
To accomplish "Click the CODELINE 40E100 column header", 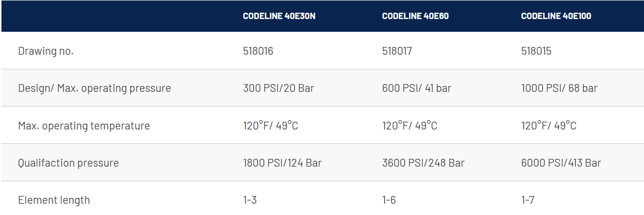I will tap(556, 16).
